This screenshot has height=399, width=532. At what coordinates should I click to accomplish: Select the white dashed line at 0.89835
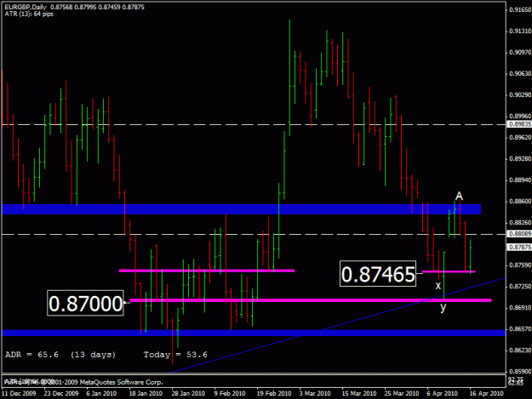click(x=254, y=124)
